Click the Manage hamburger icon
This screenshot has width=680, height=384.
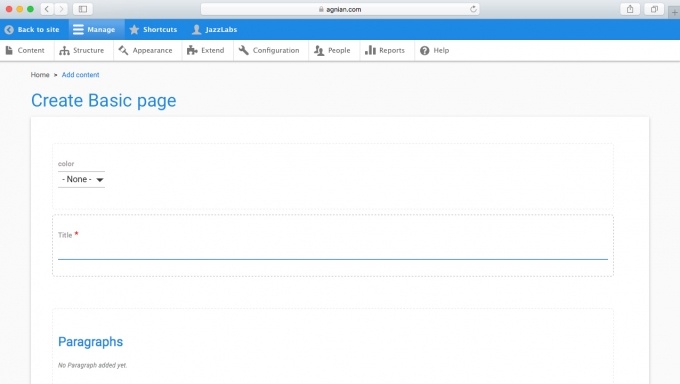tap(78, 30)
